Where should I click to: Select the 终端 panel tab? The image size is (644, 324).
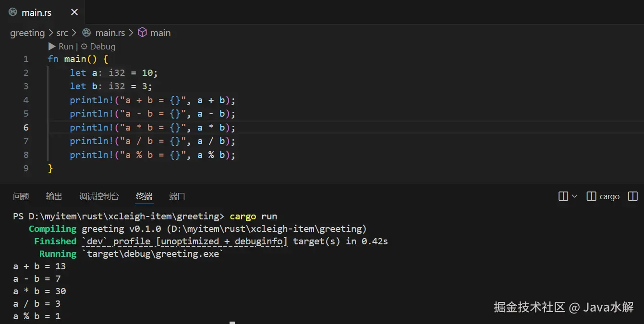(144, 196)
